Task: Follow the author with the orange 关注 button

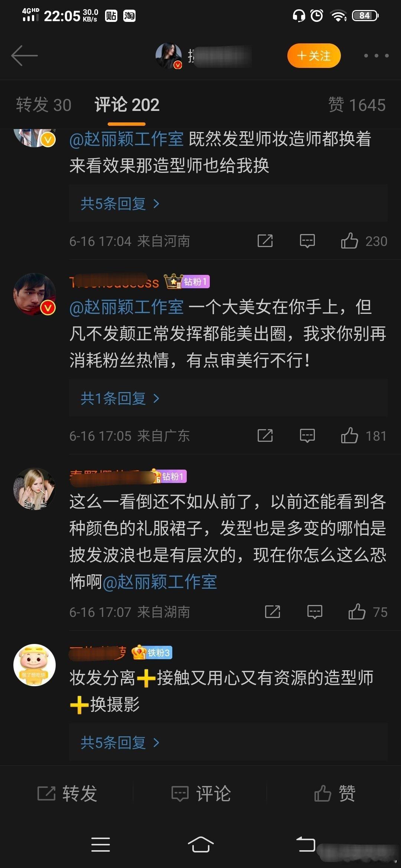Action: click(314, 56)
